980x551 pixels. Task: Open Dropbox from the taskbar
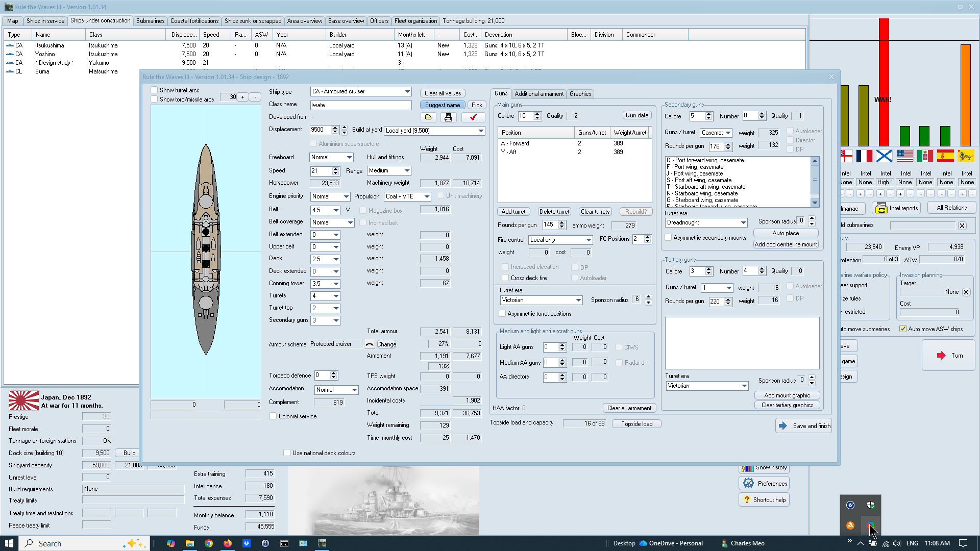[247, 543]
